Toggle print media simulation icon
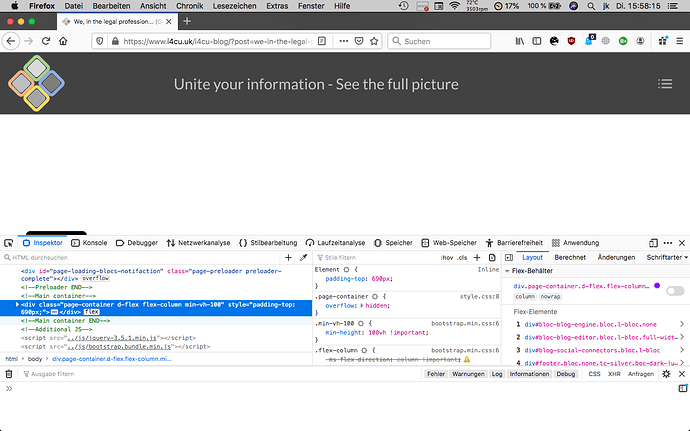 coord(492,258)
